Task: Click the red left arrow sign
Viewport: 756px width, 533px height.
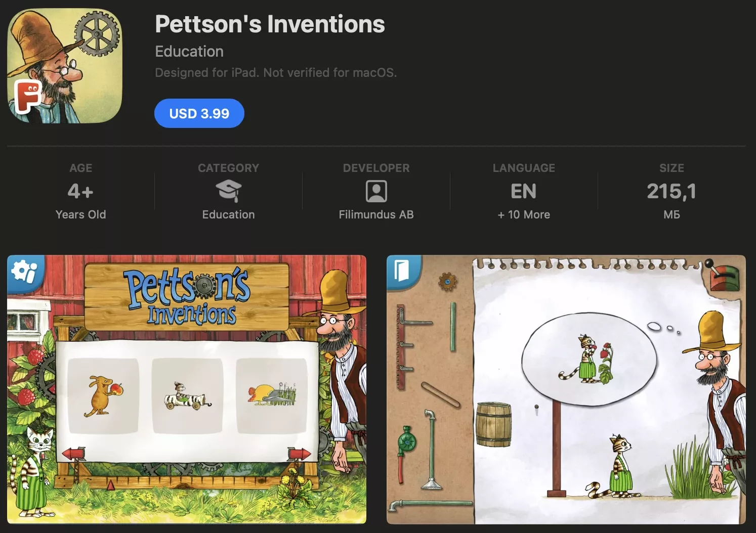Action: pyautogui.click(x=74, y=454)
